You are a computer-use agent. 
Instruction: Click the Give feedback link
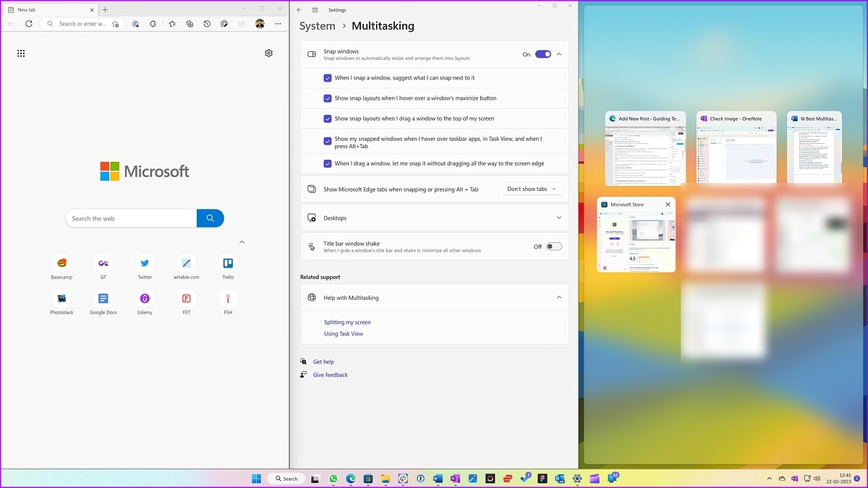point(330,375)
